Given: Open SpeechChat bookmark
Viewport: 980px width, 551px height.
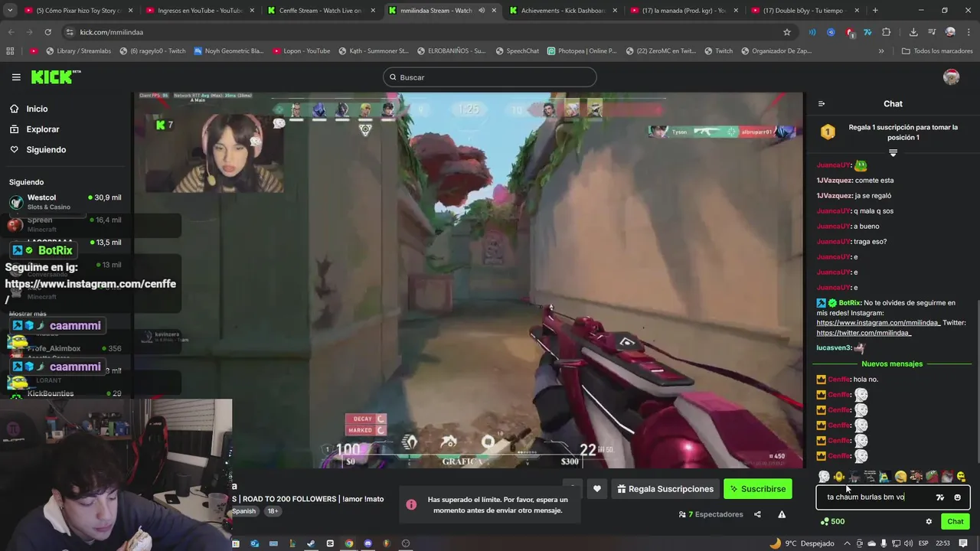Looking at the screenshot, I should click(517, 51).
